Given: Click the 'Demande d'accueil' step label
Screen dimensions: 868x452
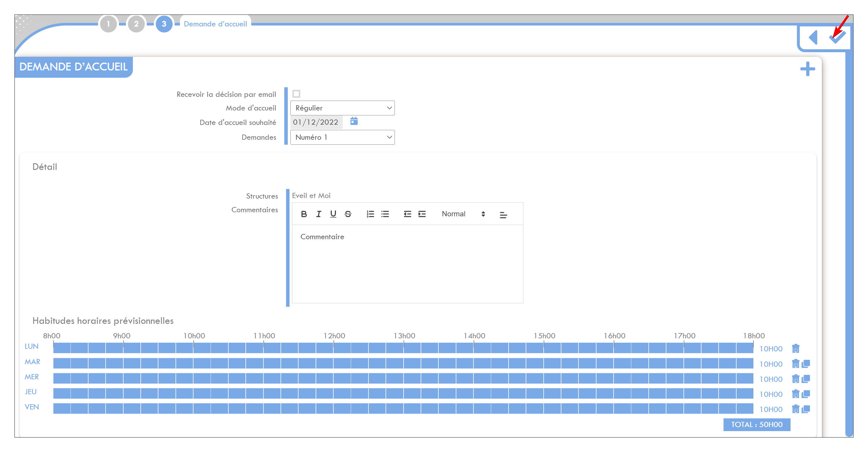Looking at the screenshot, I should (215, 24).
